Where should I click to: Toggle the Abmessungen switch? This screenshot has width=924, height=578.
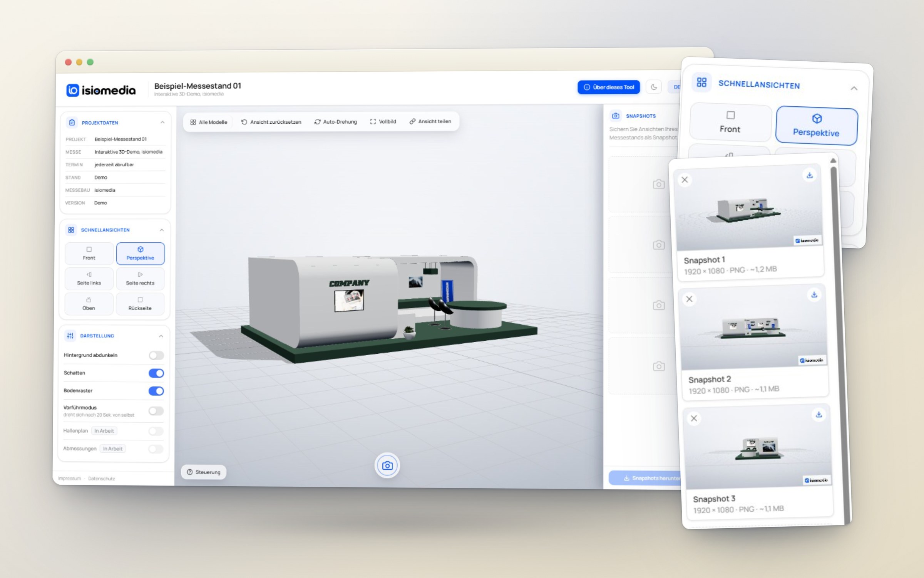click(x=156, y=449)
